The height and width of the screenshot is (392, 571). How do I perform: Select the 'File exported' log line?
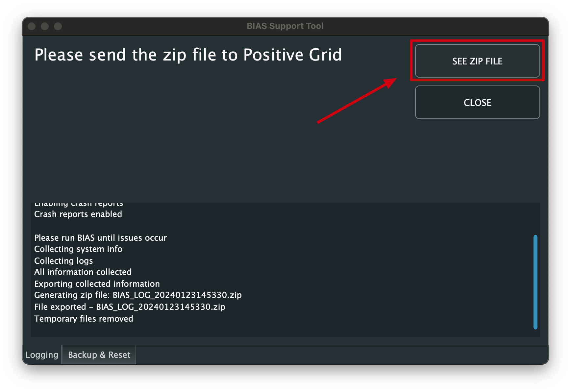coord(130,307)
